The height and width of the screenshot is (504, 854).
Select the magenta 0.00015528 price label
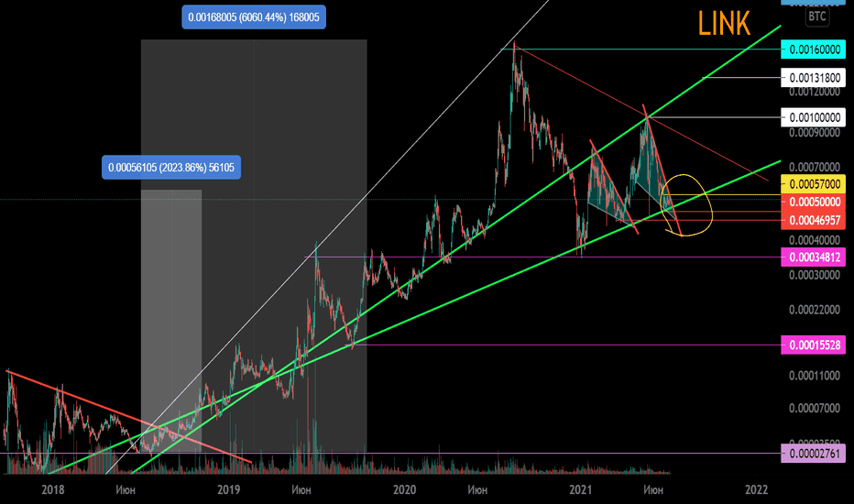coord(813,345)
